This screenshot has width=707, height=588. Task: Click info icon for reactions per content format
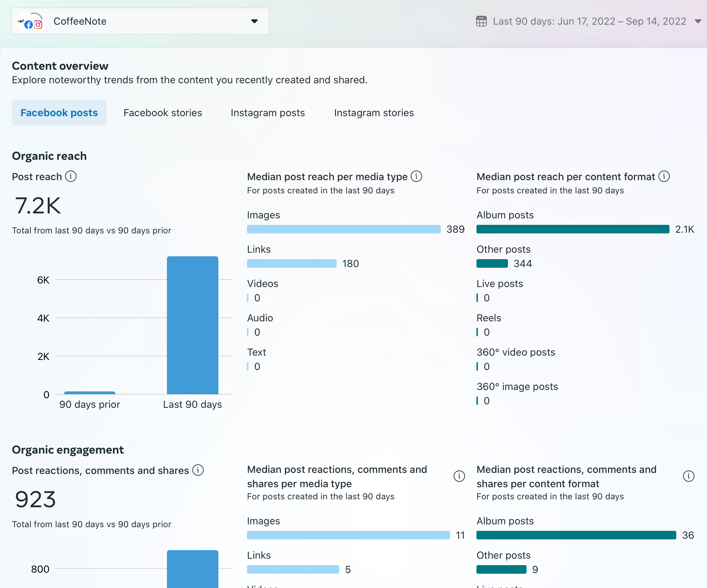tap(689, 476)
